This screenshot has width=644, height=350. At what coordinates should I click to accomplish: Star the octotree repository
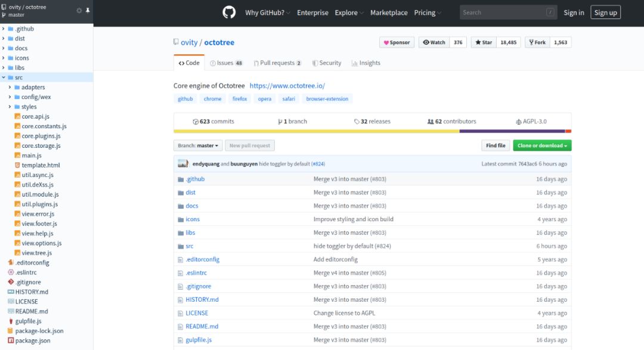[484, 42]
